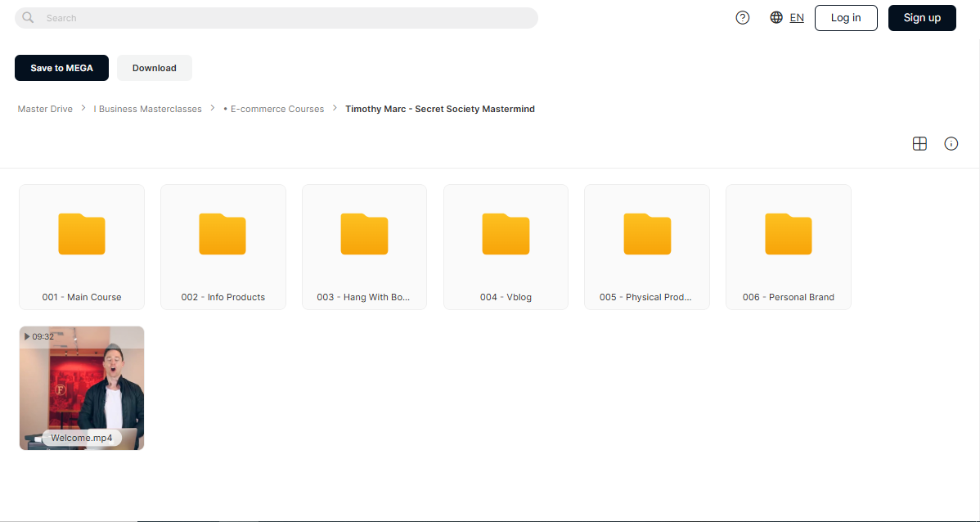Click the 001 - Main Course label
The width and height of the screenshot is (980, 522).
[82, 297]
